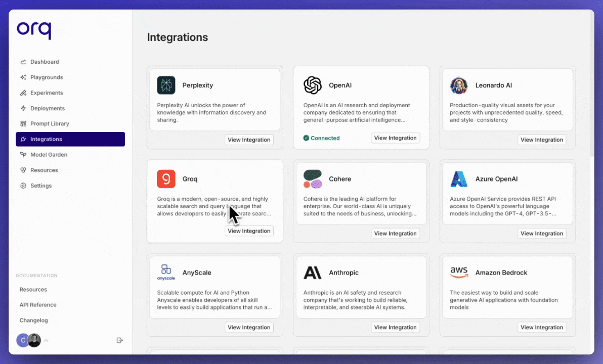Open the API Reference link
The height and width of the screenshot is (364, 603).
click(x=37, y=305)
